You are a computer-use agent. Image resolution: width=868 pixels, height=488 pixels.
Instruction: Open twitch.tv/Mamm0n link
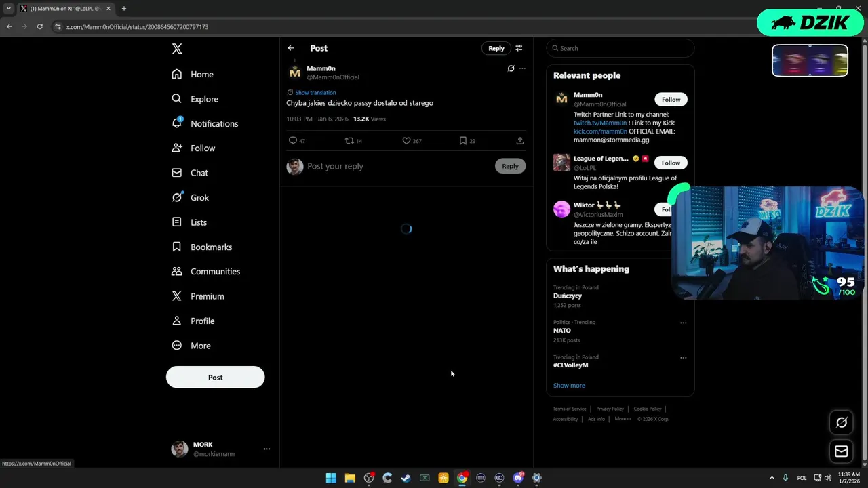(x=600, y=123)
